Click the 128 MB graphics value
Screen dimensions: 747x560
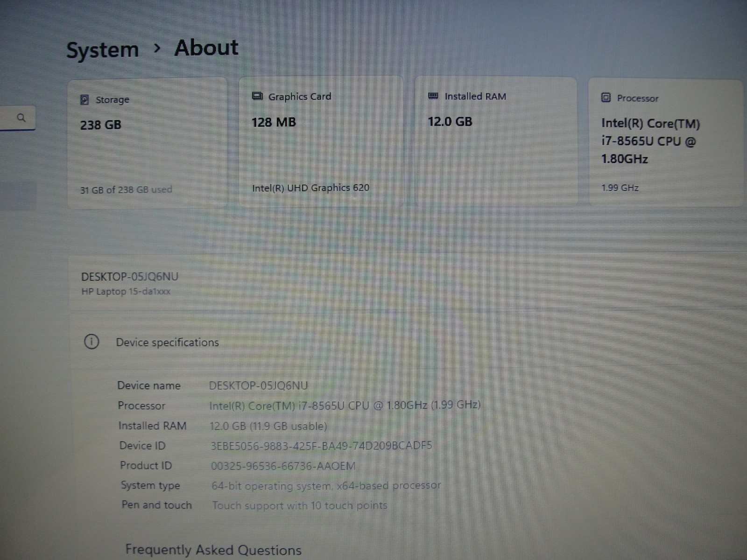point(274,122)
